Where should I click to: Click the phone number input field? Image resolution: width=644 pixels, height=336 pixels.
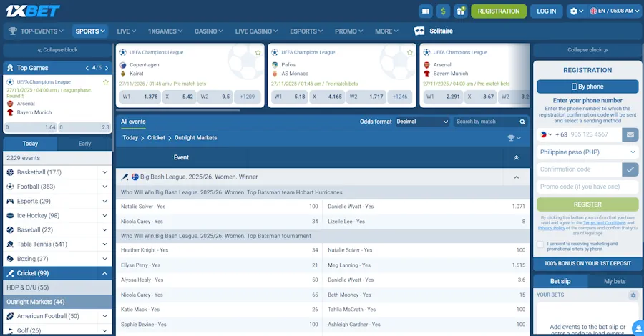point(595,134)
